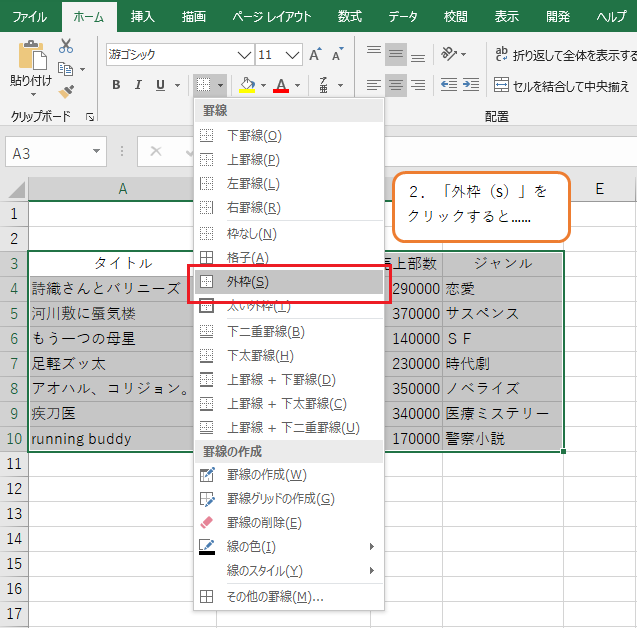Click the Copy icon in the clipboard group
Image resolution: width=637 pixels, height=628 pixels.
click(65, 69)
